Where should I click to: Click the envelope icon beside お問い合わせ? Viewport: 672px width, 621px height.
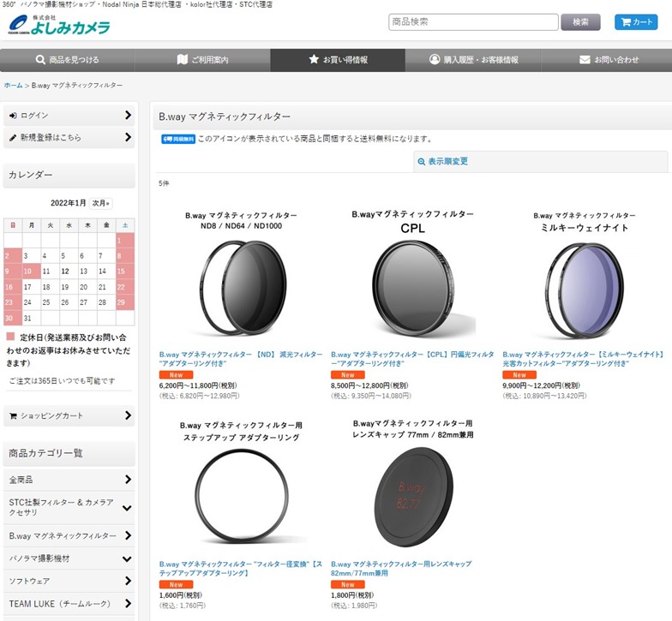(x=585, y=60)
